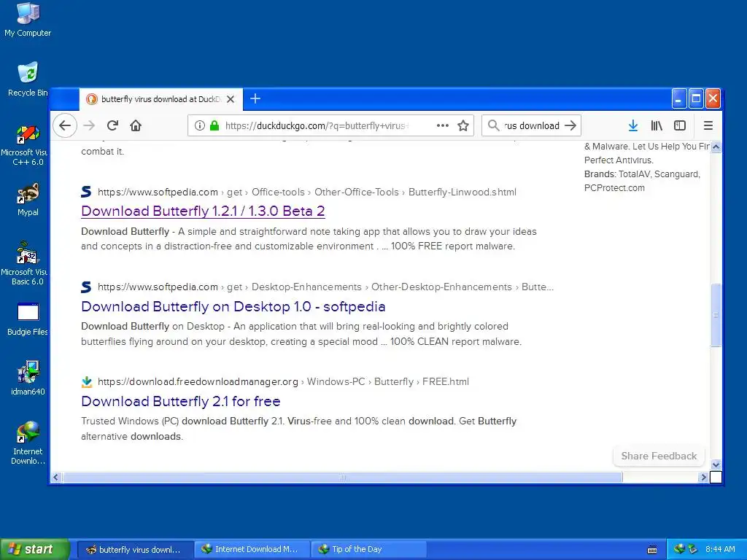Open the page actions three-dot menu

point(443,125)
